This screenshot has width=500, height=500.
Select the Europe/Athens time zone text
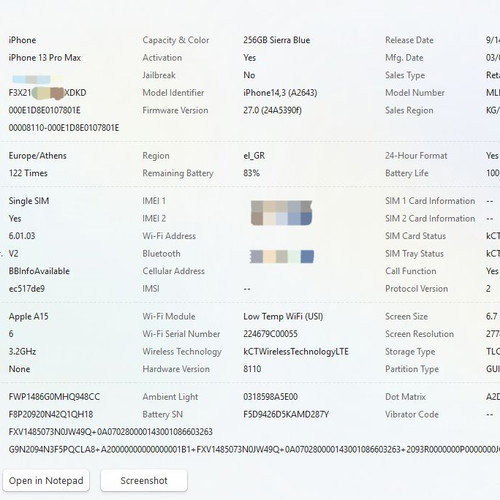pos(38,156)
